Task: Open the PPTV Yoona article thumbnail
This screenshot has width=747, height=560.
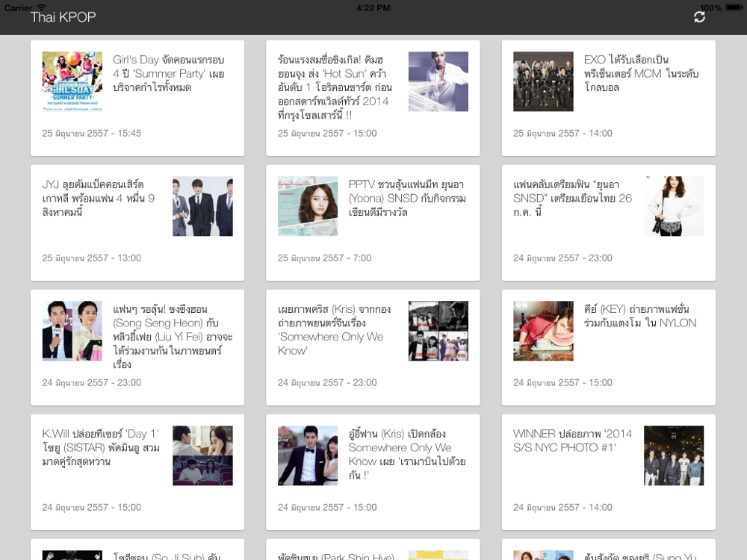Action: point(308,206)
